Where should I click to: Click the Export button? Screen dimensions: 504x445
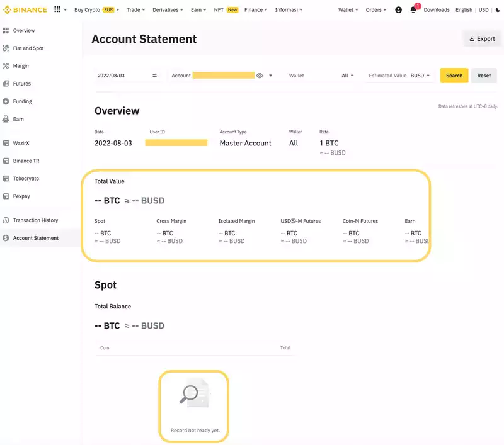(483, 38)
